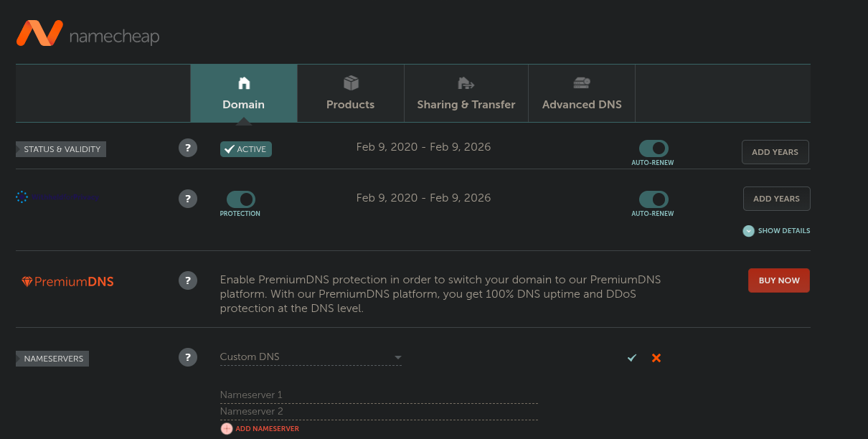Go to the Sharing & Transfer tab

point(466,93)
